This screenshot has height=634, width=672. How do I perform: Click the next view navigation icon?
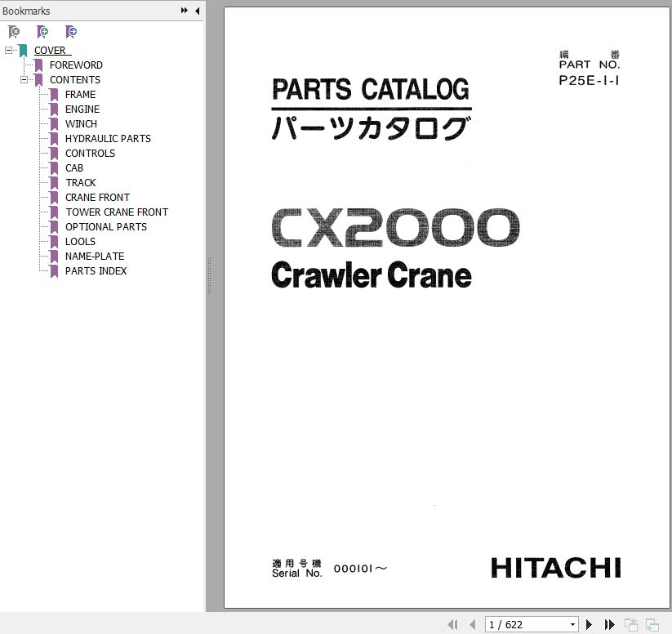pyautogui.click(x=652, y=624)
